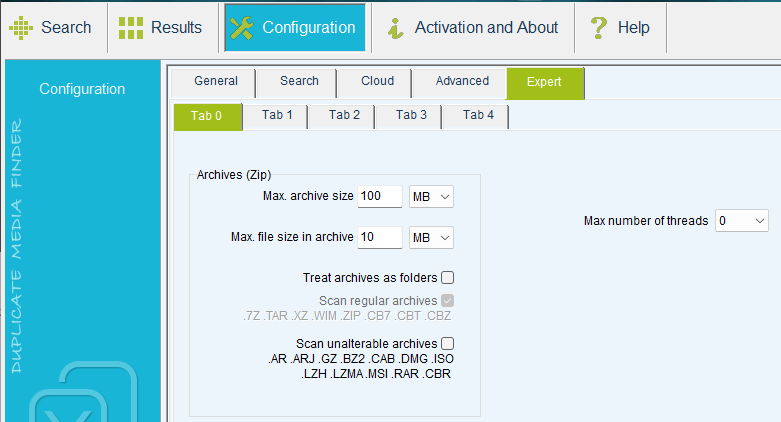
Task: Switch to the General settings tab
Action: pos(213,83)
